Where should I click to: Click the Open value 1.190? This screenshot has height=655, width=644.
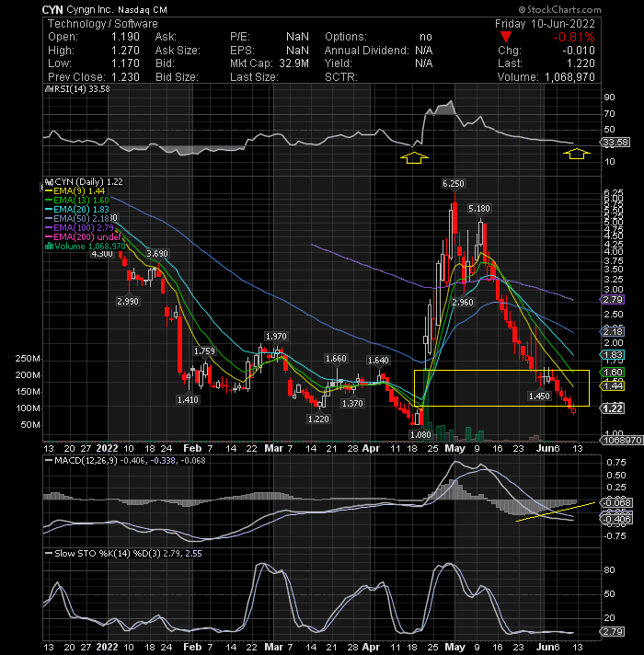click(125, 37)
